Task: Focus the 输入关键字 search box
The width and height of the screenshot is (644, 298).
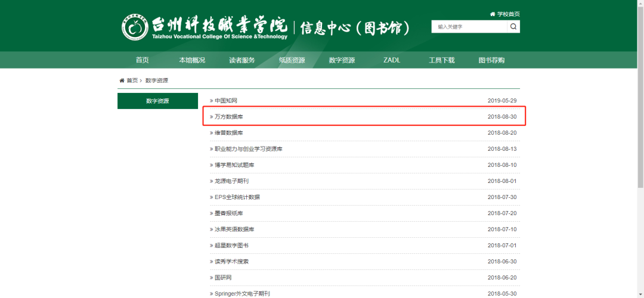Action: [x=469, y=27]
